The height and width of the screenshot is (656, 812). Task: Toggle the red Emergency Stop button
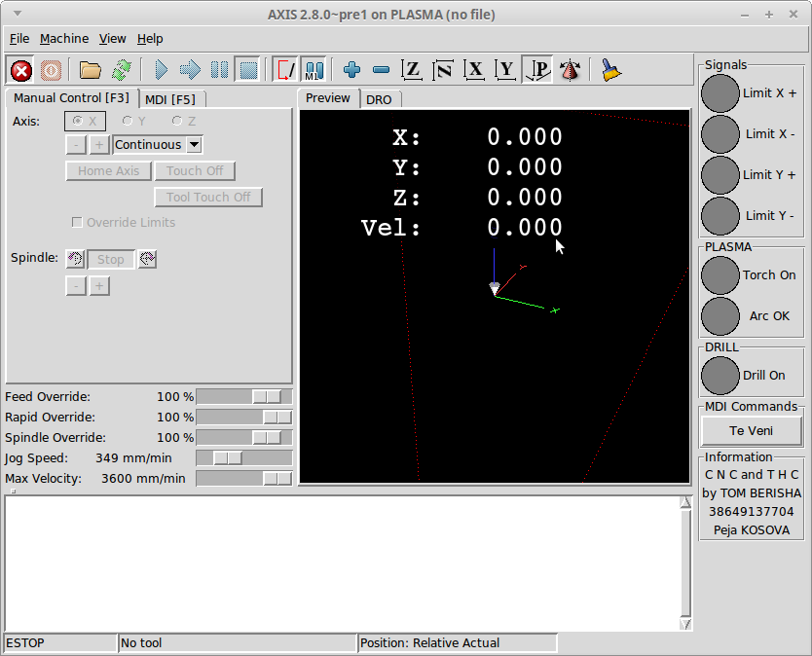[21, 70]
